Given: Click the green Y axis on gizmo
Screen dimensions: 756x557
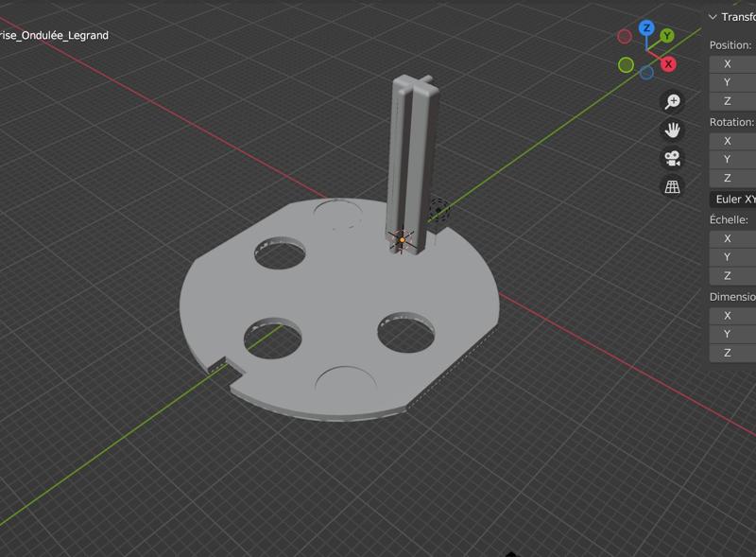Looking at the screenshot, I should coord(667,35).
